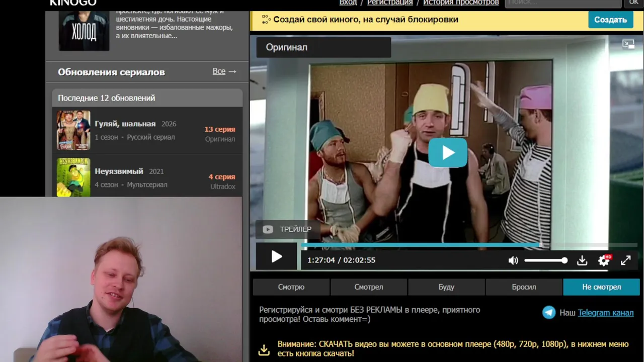Click the "Обновления сериалов" heading
The width and height of the screenshot is (644, 362).
pyautogui.click(x=111, y=72)
